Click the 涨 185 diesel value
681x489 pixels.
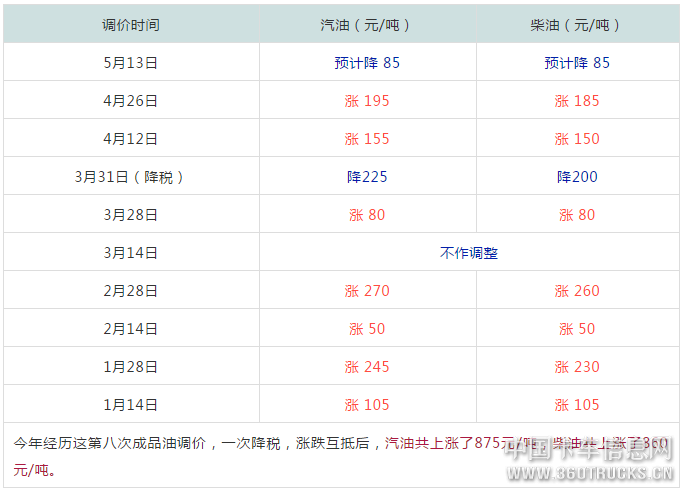click(578, 101)
